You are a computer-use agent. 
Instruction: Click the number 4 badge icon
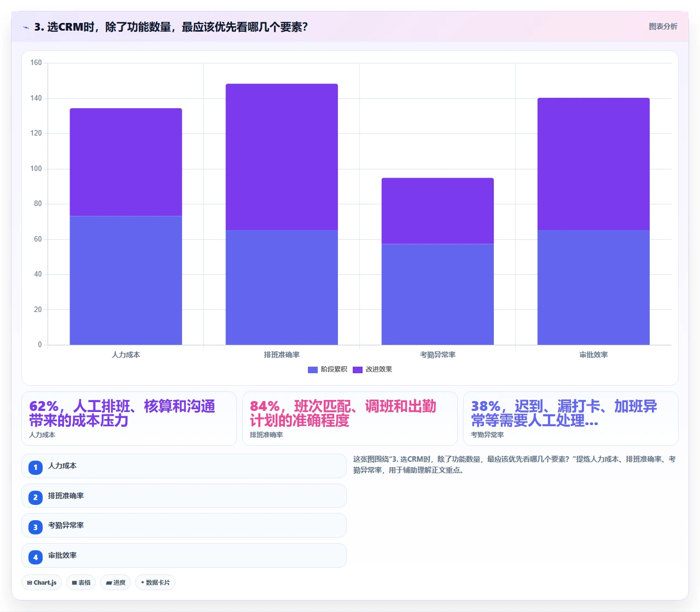(x=36, y=557)
